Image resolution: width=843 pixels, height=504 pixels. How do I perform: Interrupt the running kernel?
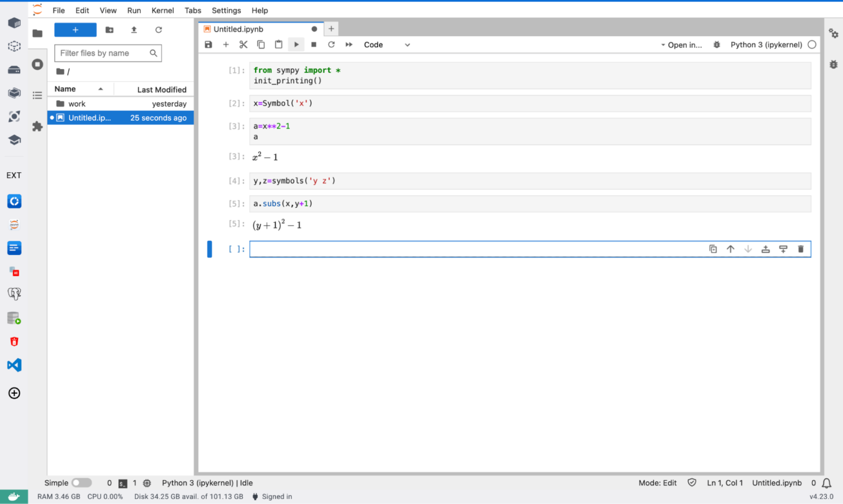(x=313, y=44)
